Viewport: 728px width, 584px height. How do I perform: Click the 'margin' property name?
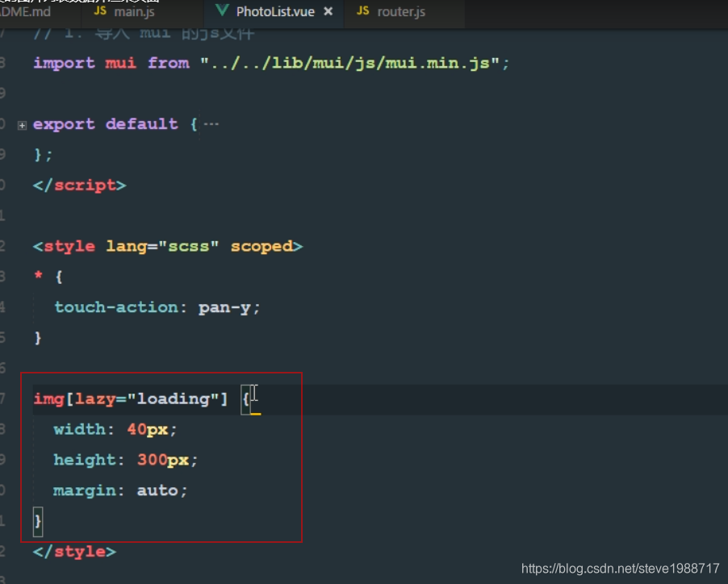point(84,490)
